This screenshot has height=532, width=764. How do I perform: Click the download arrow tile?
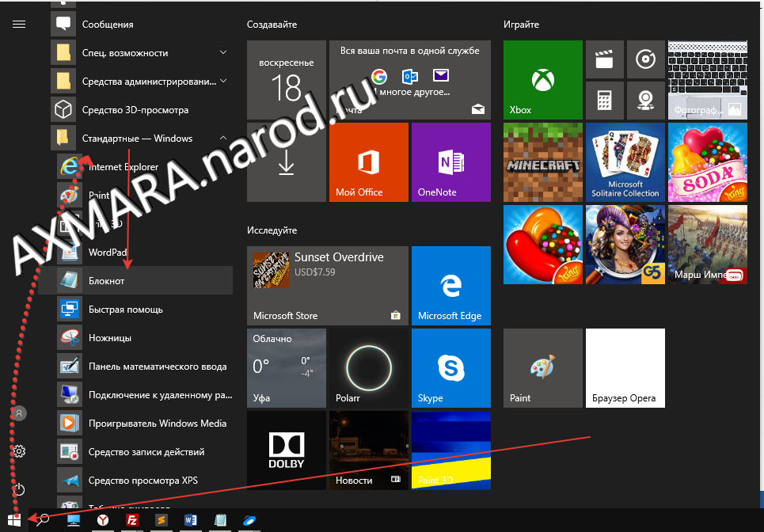point(287,162)
